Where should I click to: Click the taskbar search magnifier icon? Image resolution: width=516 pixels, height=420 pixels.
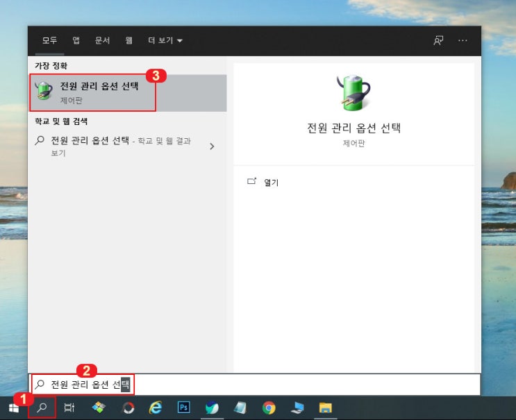(42, 408)
